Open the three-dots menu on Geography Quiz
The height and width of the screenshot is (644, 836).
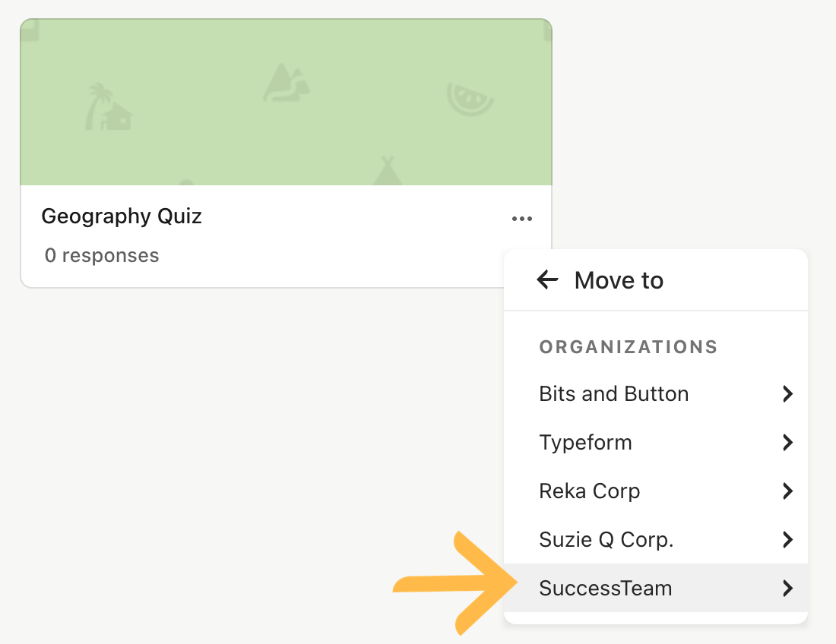[522, 219]
